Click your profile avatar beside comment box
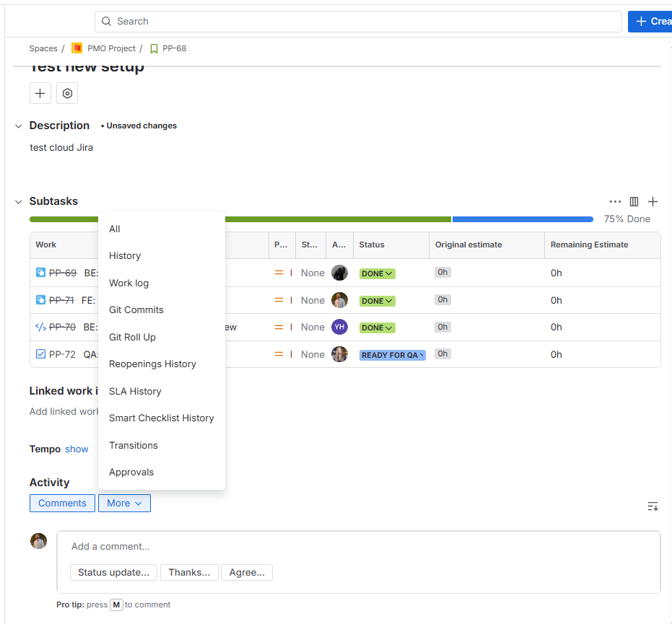This screenshot has height=624, width=672. tap(38, 541)
